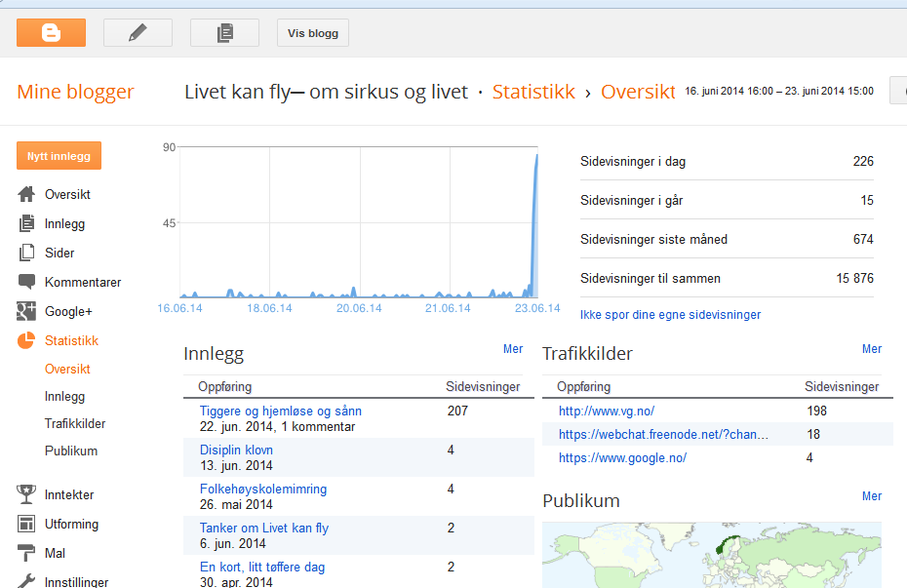Viewport: 907px width, 588px height.
Task: Select Publikum in the sidebar
Action: (x=71, y=451)
